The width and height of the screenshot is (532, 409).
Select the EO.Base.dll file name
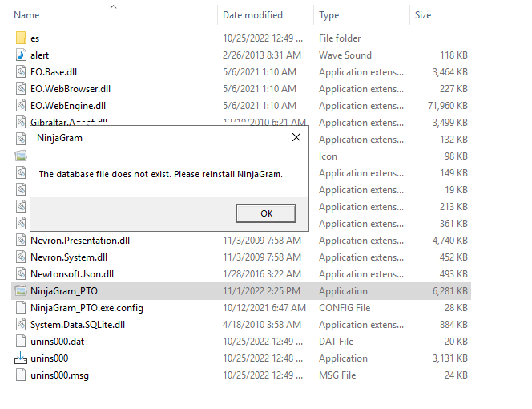click(x=54, y=72)
